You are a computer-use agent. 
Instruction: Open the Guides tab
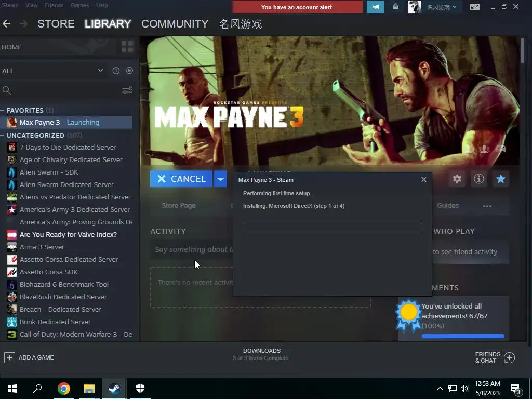[x=447, y=206]
